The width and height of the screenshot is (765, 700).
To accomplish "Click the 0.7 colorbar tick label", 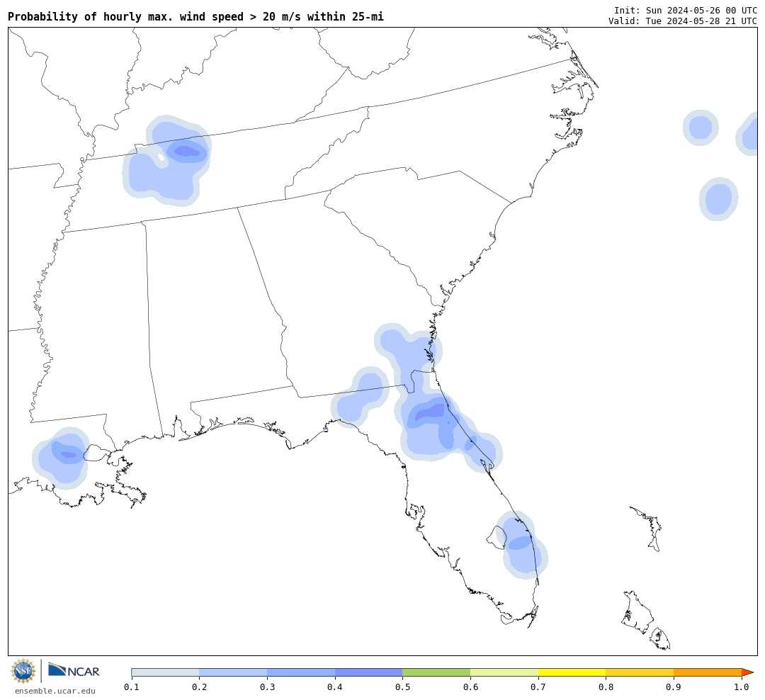I will (x=538, y=687).
